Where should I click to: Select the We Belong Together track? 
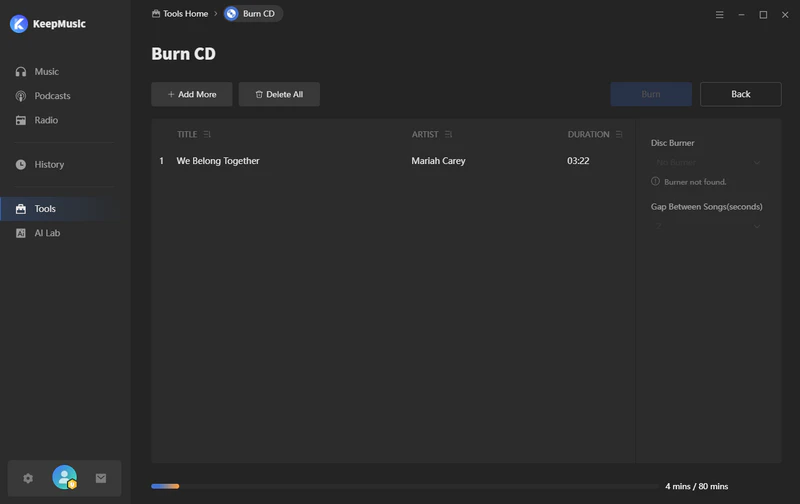coord(218,161)
